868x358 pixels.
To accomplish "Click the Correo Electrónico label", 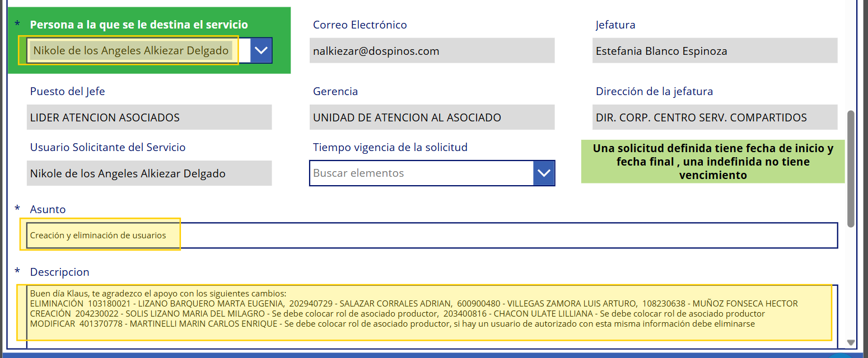I will [x=360, y=25].
